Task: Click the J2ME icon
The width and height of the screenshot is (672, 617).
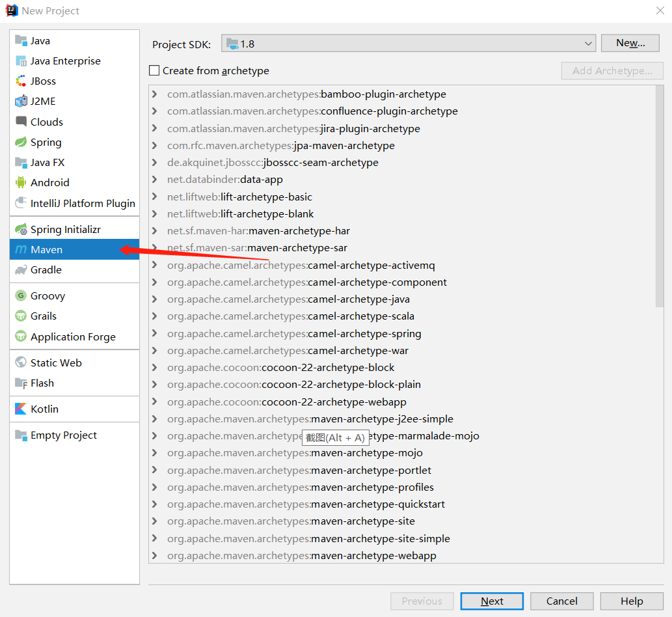Action: coord(21,101)
